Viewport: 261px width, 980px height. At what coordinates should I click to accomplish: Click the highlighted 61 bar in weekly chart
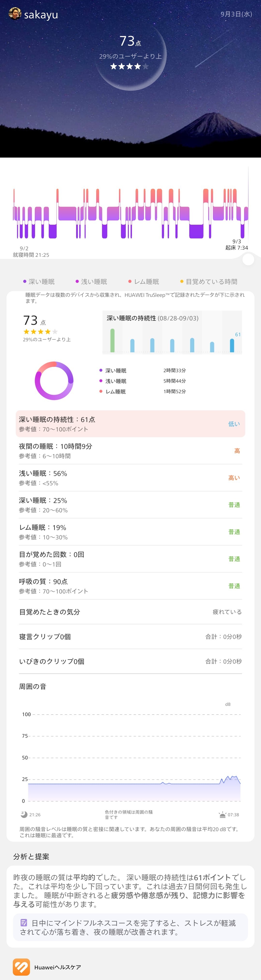[232, 345]
